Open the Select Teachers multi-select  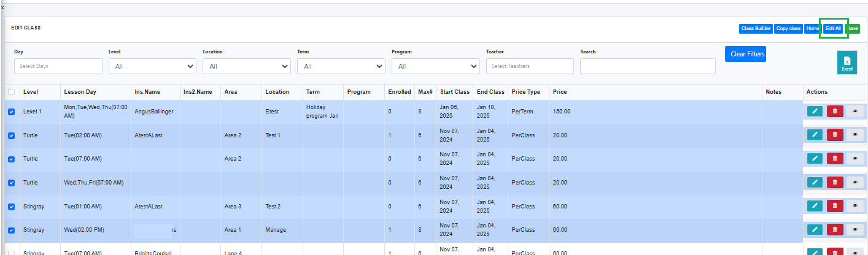point(530,66)
